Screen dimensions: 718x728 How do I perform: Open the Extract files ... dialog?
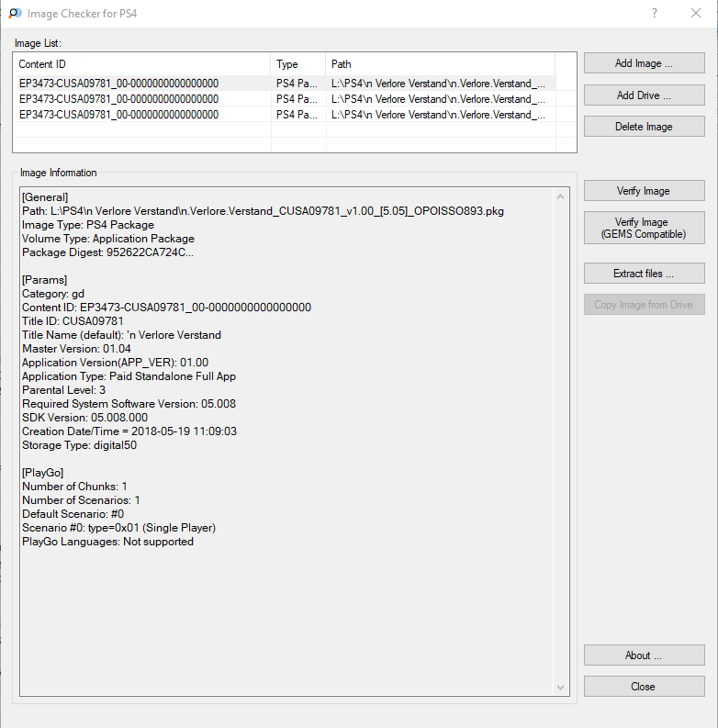(645, 274)
